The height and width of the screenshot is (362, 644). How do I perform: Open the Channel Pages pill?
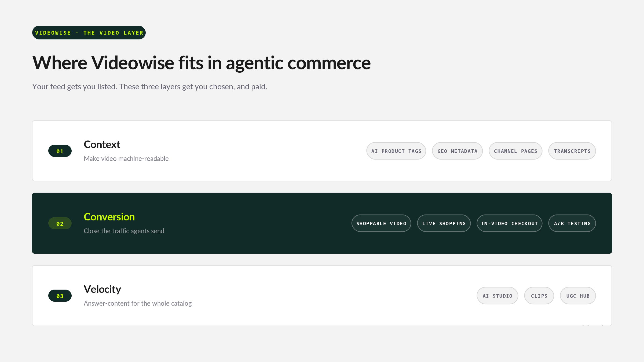tap(515, 151)
